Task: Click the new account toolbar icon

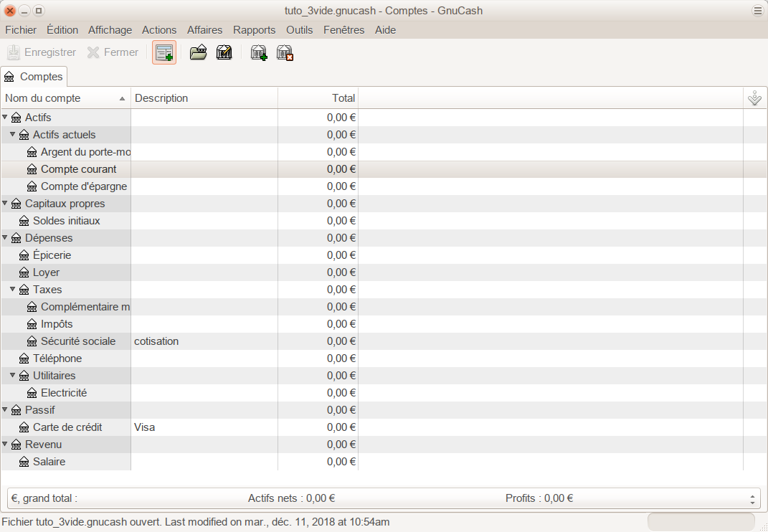Action: [x=259, y=52]
